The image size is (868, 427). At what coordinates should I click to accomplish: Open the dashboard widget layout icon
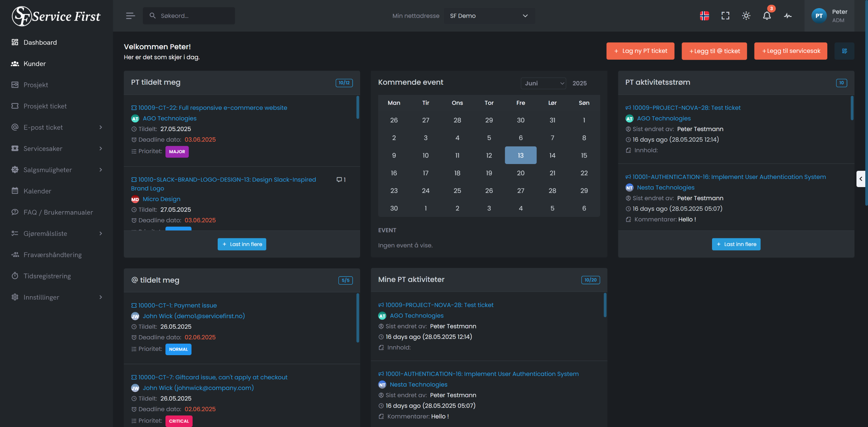click(844, 51)
